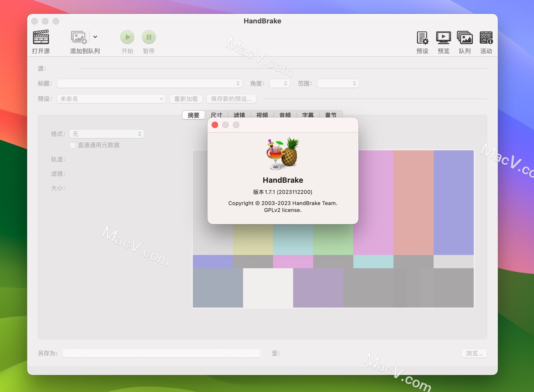534x392 pixels.
Task: Open the Range (范围) dropdown
Action: coord(338,83)
